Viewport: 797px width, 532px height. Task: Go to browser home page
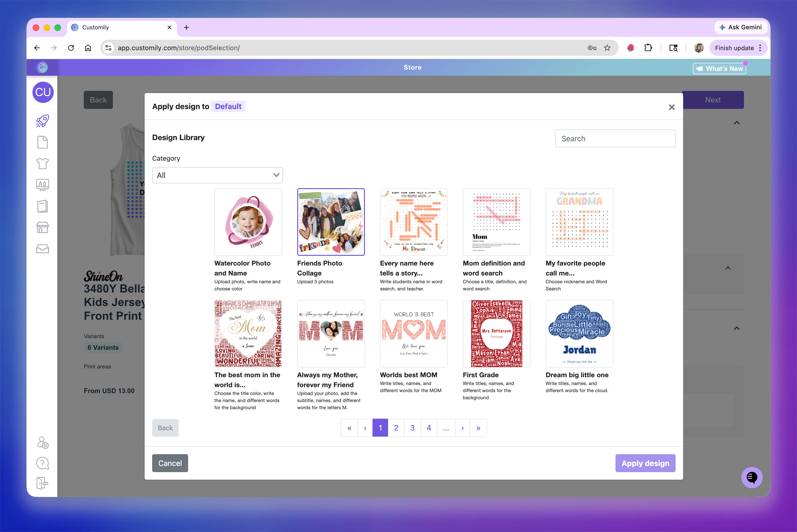pyautogui.click(x=88, y=48)
